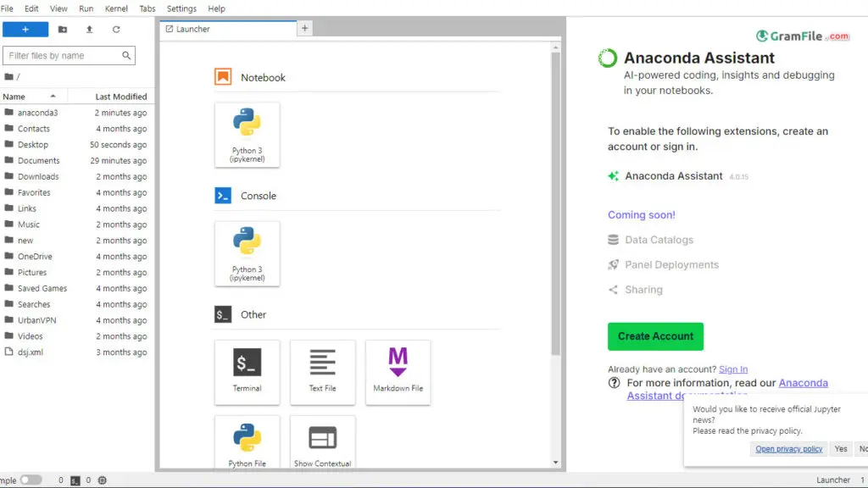Click the terminal count icon in status bar
This screenshot has width=868, height=488.
[75, 480]
